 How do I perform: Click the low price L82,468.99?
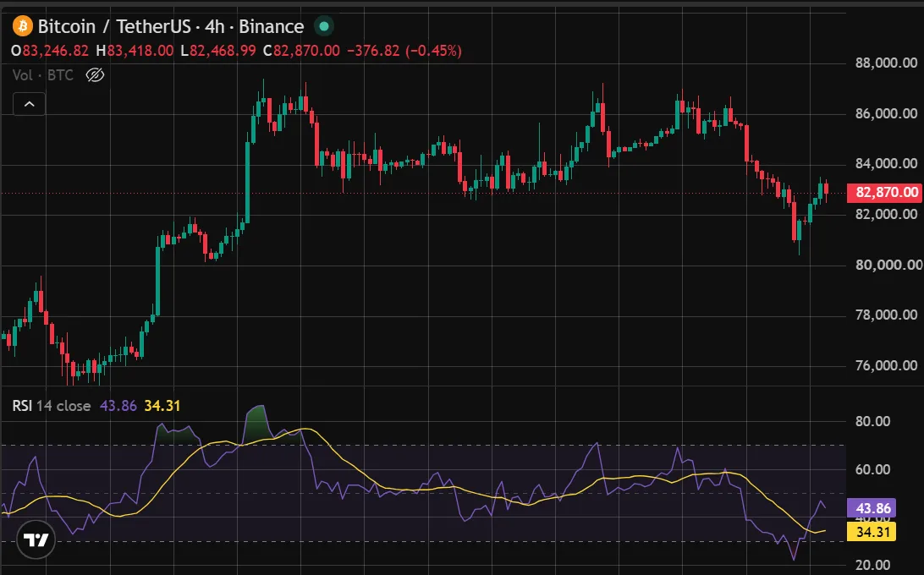(218, 52)
